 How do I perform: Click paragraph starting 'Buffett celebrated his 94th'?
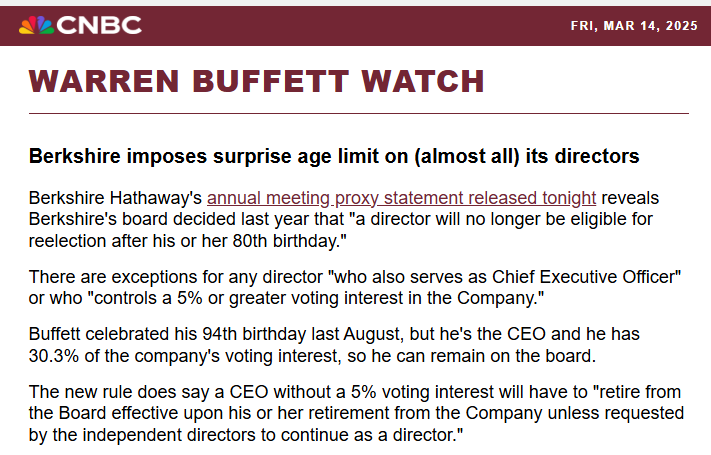334,345
